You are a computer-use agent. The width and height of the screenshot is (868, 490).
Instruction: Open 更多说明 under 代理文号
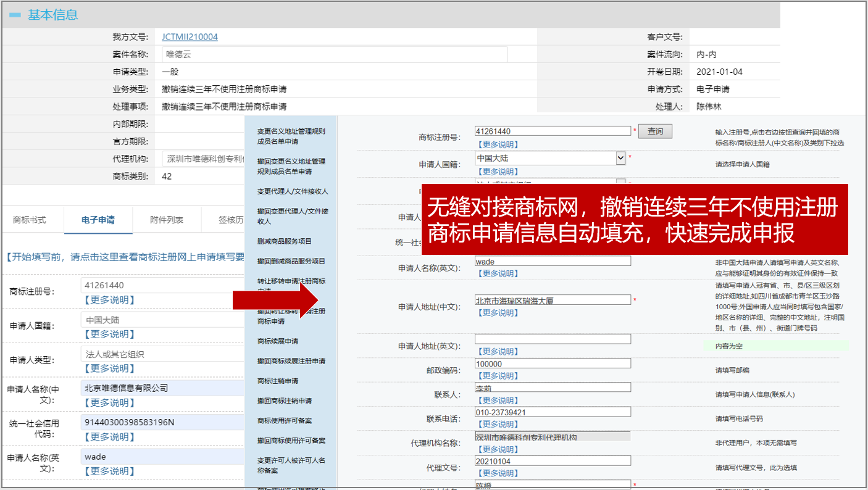498,473
